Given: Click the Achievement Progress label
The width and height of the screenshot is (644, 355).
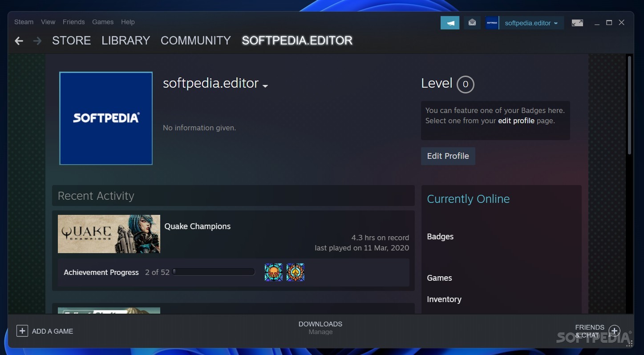Looking at the screenshot, I should click(101, 272).
